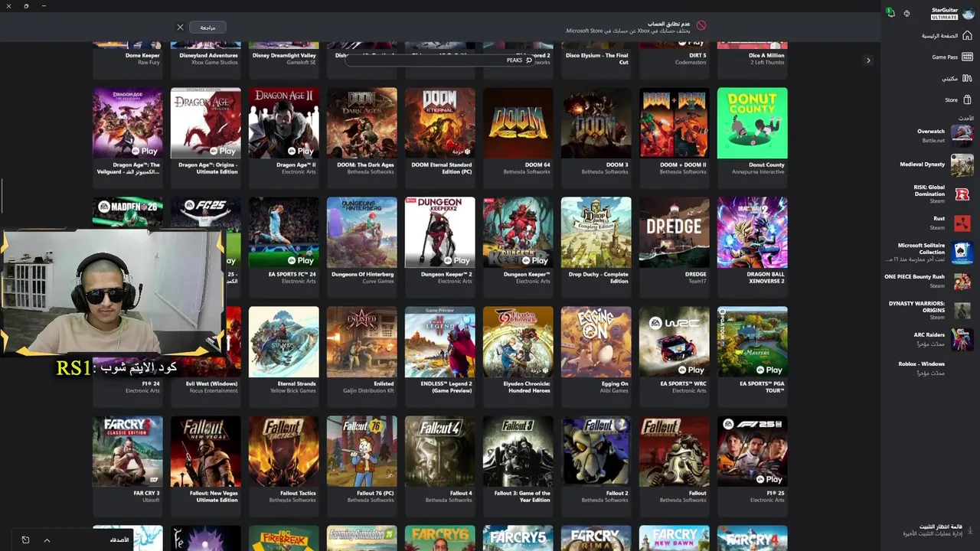Screen dimensions: 980x551
Task: Open the EA SPORTS FC 24 cover
Action: point(284,233)
